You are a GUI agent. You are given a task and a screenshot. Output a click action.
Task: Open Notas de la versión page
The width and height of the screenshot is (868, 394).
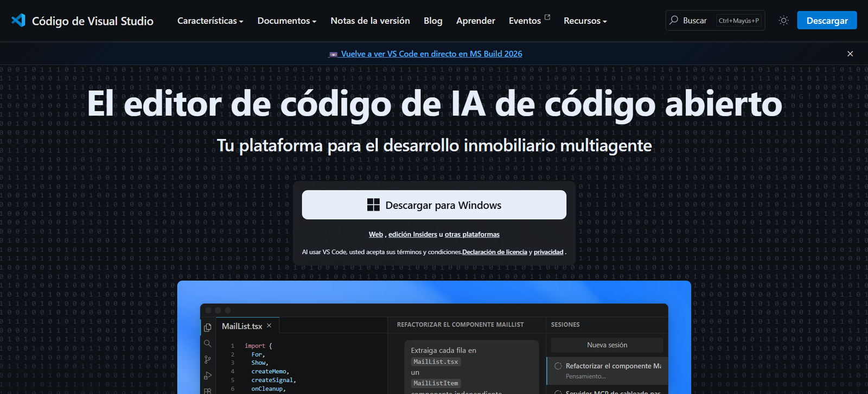point(370,21)
